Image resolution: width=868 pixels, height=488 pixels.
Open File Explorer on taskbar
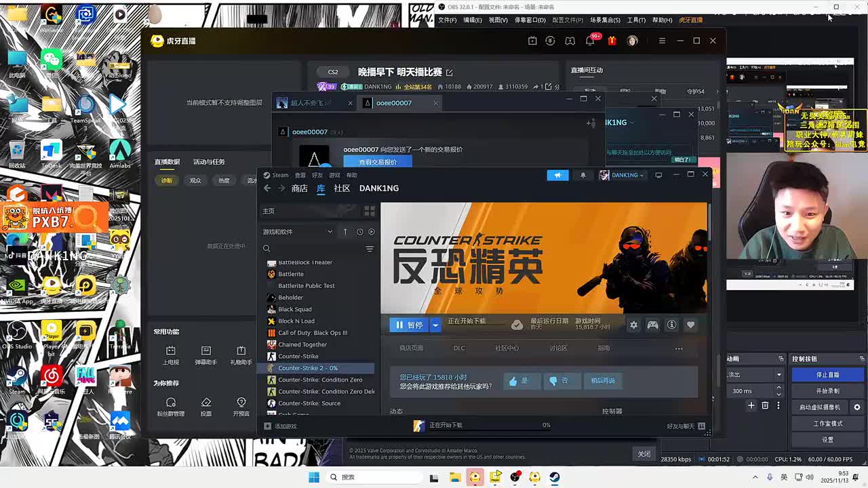(454, 477)
